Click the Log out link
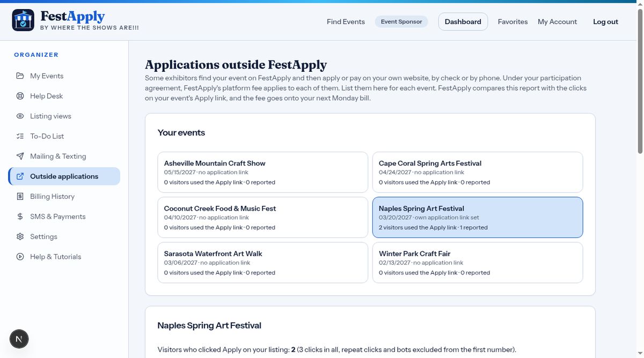 (605, 22)
